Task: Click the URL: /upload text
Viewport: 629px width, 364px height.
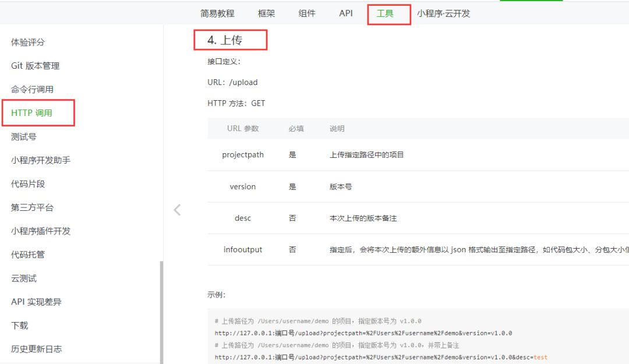Action: click(x=232, y=82)
